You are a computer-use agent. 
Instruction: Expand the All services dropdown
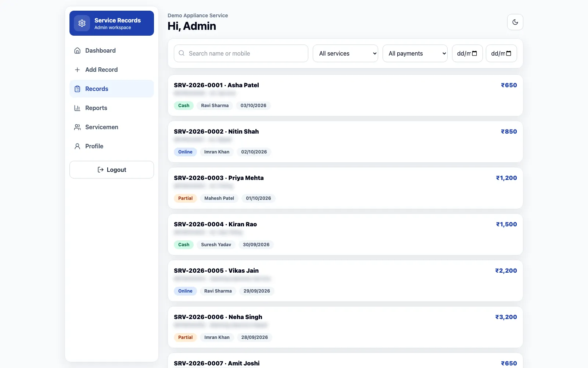(345, 53)
